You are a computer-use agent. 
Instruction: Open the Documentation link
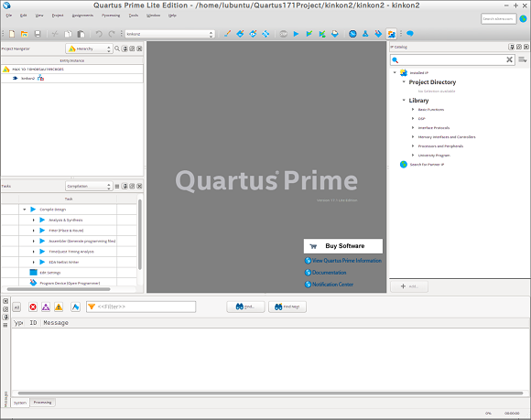click(325, 273)
